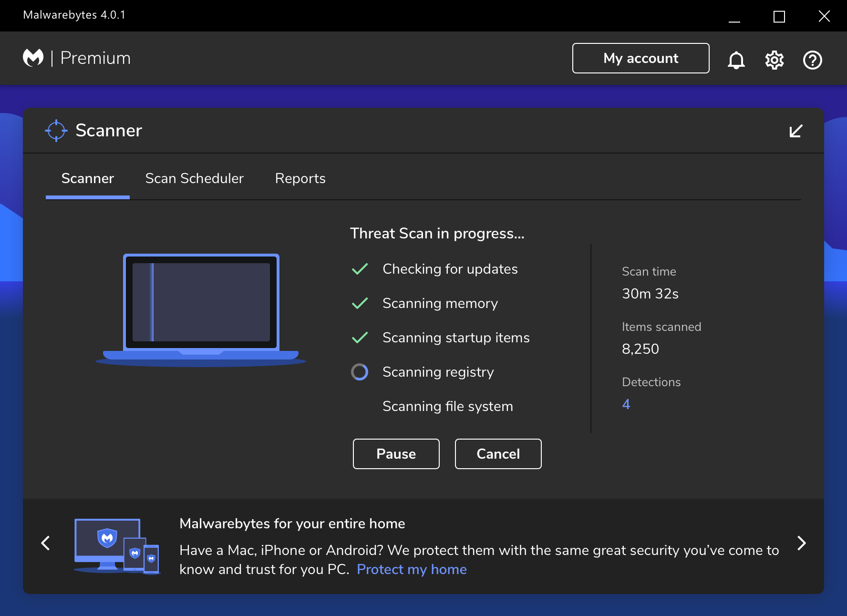Click the Malwarebytes logo
847x616 pixels.
[33, 58]
